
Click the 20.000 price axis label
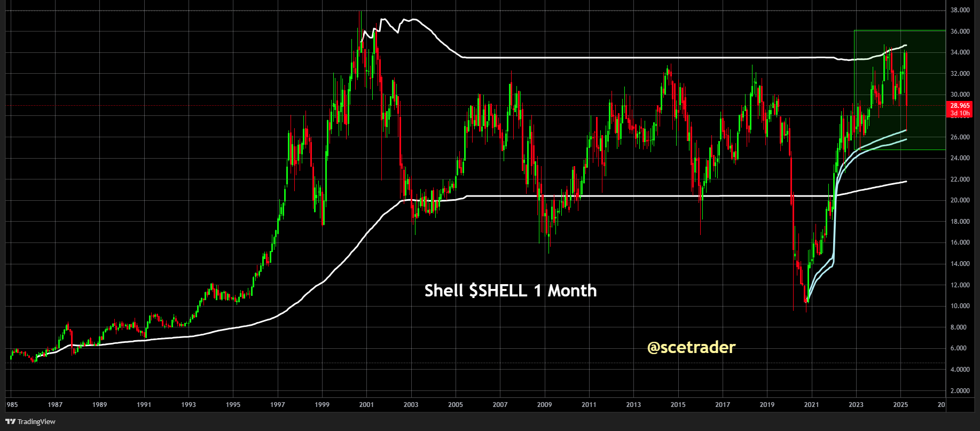tap(960, 200)
